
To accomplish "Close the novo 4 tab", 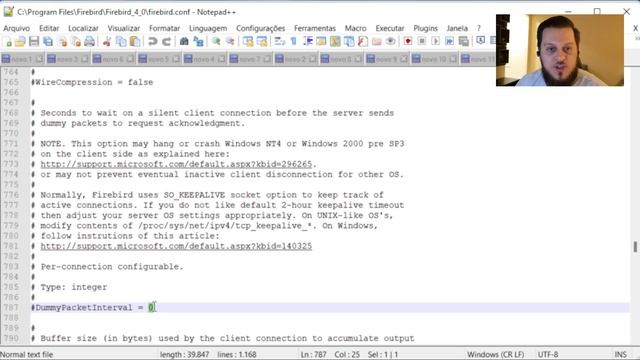I will (222, 59).
